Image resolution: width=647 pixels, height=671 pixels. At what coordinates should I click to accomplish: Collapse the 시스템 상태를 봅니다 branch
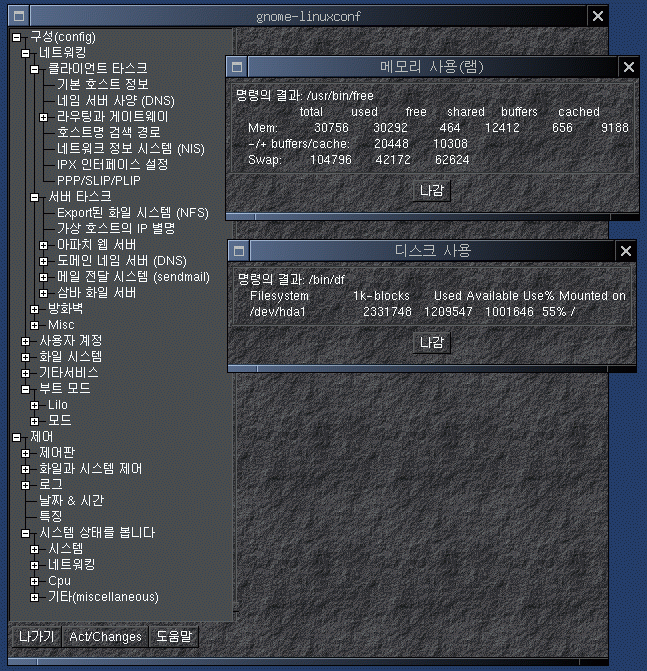[x=26, y=533]
